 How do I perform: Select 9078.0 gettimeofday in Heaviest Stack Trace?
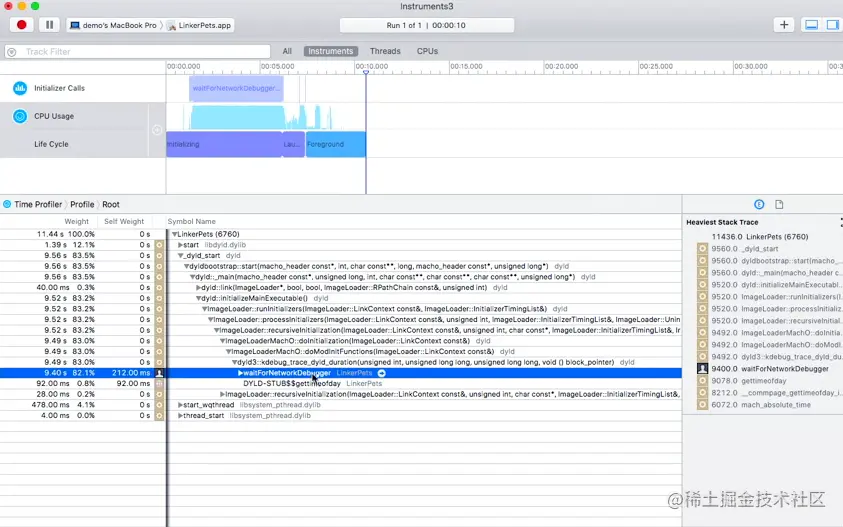point(748,381)
